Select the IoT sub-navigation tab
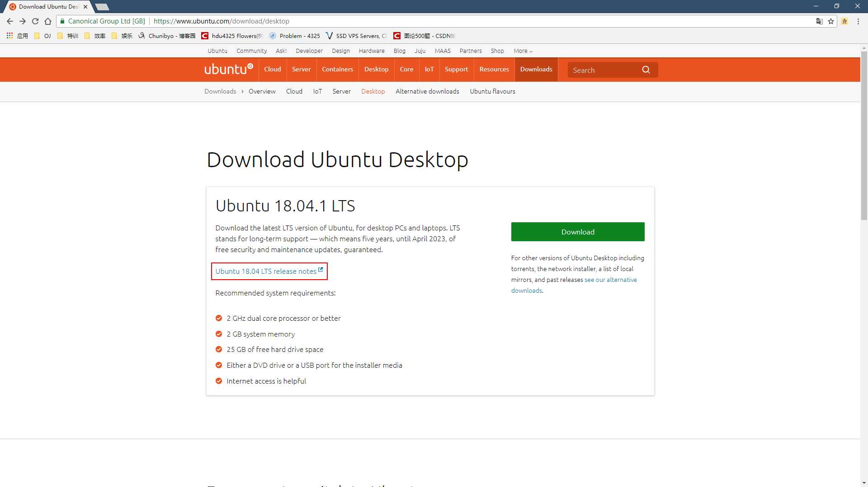 pos(317,91)
